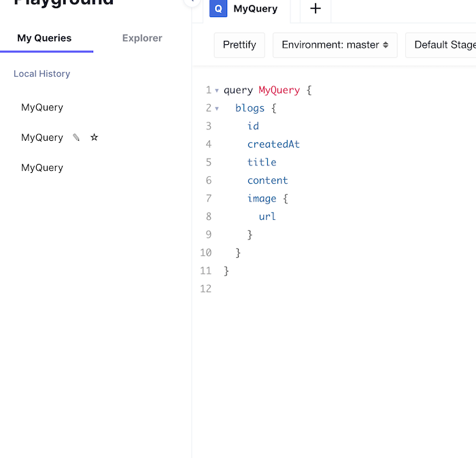The width and height of the screenshot is (476, 458).
Task: Place cursor on the content field
Action: coord(267,180)
